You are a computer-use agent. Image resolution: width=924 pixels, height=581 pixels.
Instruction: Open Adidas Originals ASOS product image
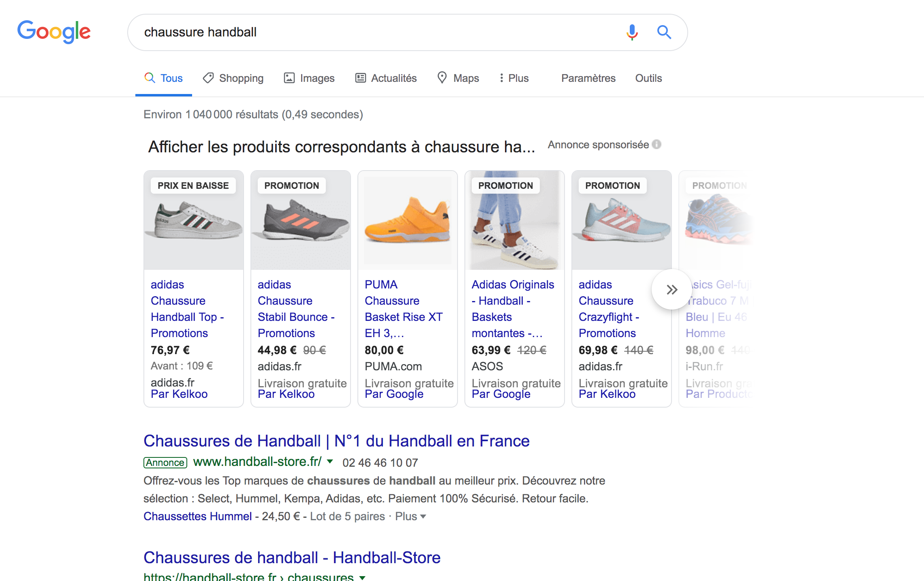pos(515,220)
